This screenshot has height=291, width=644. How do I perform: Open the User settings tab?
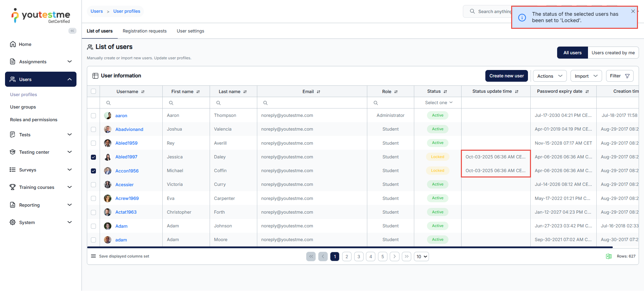[190, 31]
